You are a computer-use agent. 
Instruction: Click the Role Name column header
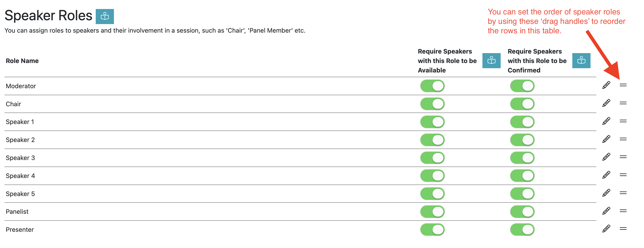click(22, 61)
